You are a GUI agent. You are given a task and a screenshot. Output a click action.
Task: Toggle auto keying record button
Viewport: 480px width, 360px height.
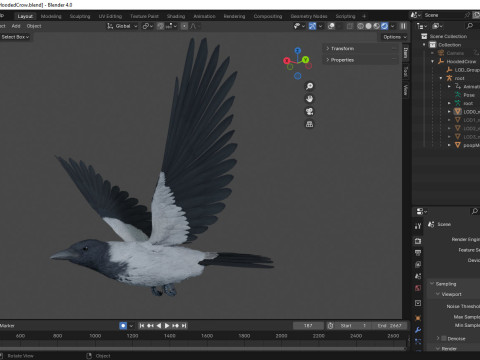[123, 326]
